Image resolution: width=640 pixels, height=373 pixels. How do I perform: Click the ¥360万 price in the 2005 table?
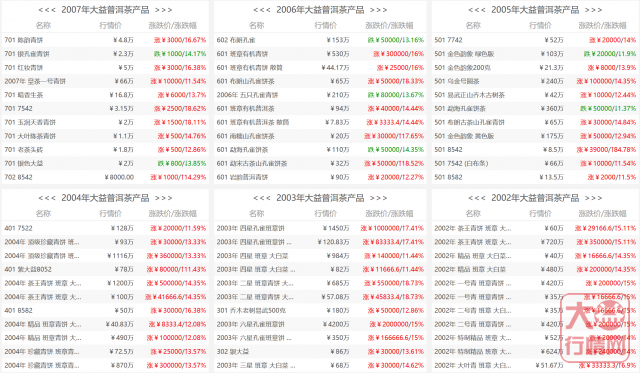tap(552, 109)
